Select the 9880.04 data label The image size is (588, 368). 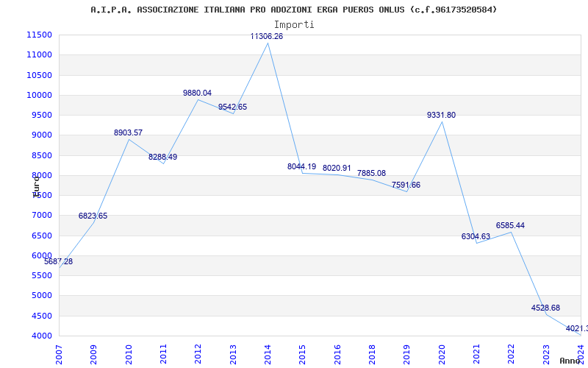click(x=197, y=93)
